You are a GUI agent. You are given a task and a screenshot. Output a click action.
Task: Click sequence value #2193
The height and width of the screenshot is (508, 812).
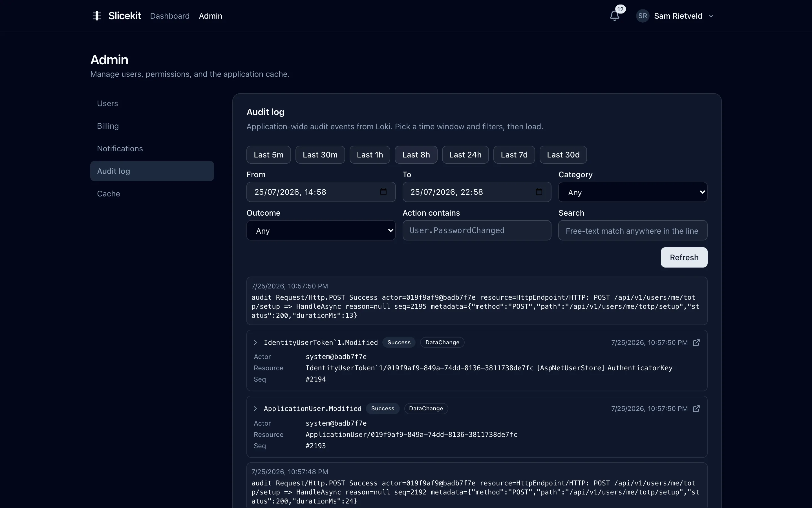click(315, 446)
